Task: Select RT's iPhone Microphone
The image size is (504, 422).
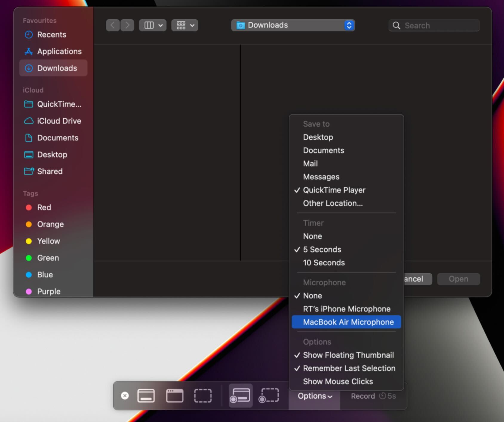Action: (346, 309)
